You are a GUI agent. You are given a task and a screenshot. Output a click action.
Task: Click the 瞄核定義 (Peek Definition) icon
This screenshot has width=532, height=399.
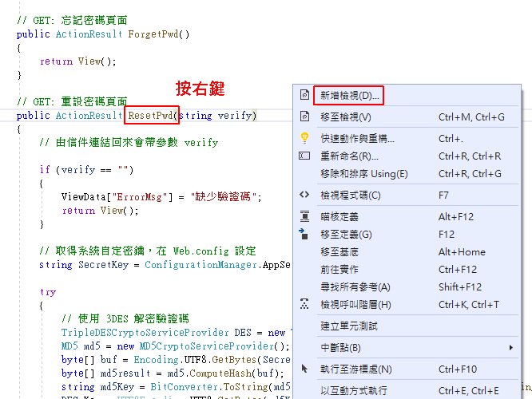pyautogui.click(x=304, y=215)
